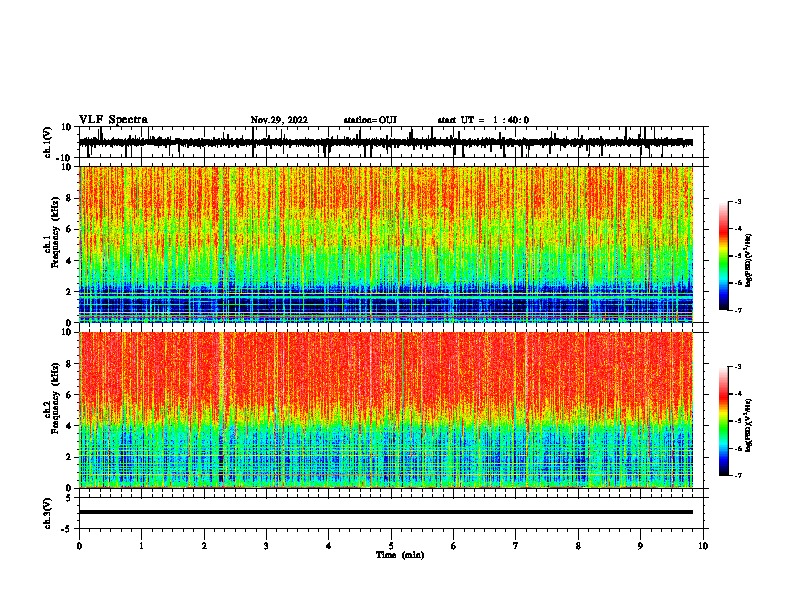Click the "-3" tick on ch.2 color bar
The width and height of the screenshot is (792, 612).
[738, 367]
